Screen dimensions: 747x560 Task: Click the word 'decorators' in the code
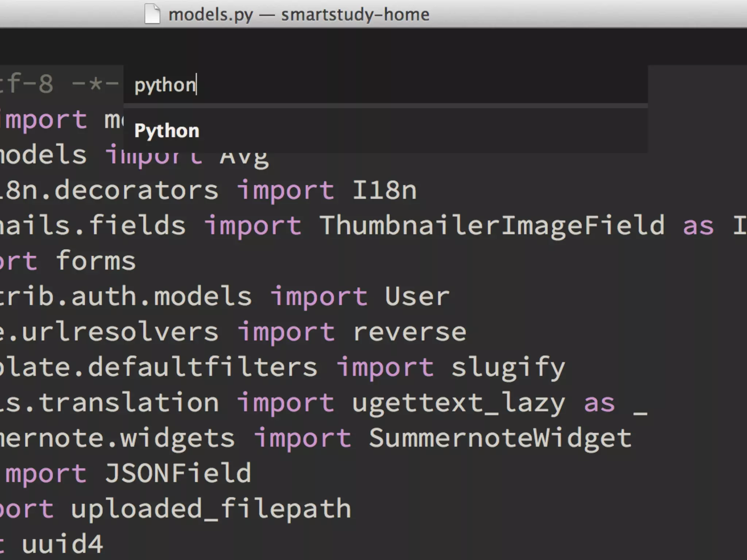click(136, 190)
